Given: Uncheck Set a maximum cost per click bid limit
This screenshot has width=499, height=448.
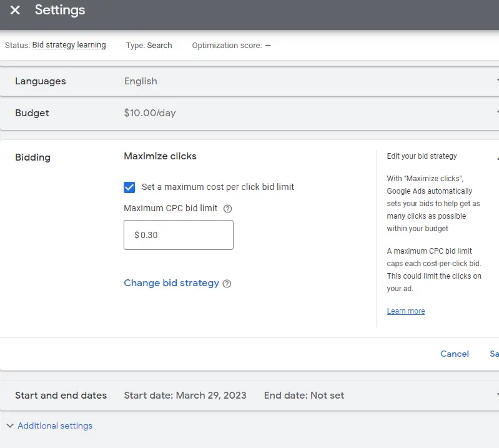Looking at the screenshot, I should click(x=129, y=187).
